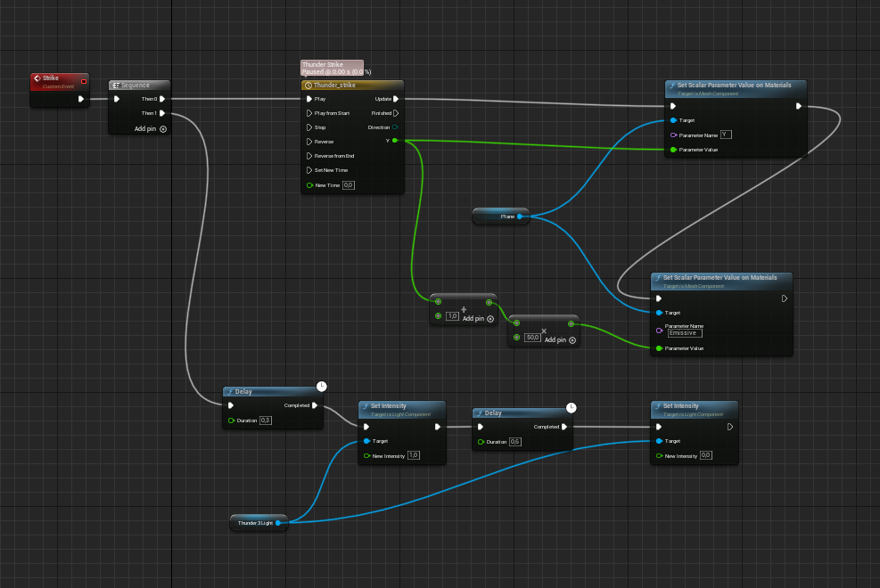The width and height of the screenshot is (880, 588).
Task: Click the Parameter Name field containing Emissive
Action: (685, 333)
